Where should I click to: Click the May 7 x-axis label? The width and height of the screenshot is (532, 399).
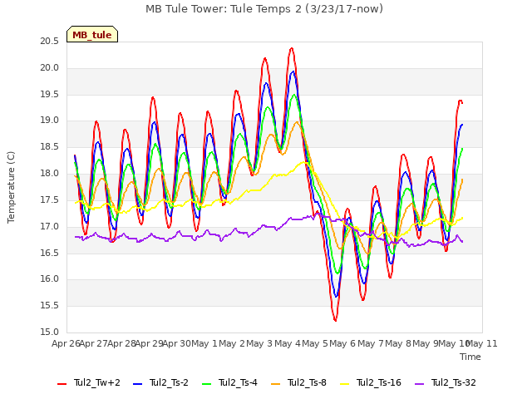371,343
